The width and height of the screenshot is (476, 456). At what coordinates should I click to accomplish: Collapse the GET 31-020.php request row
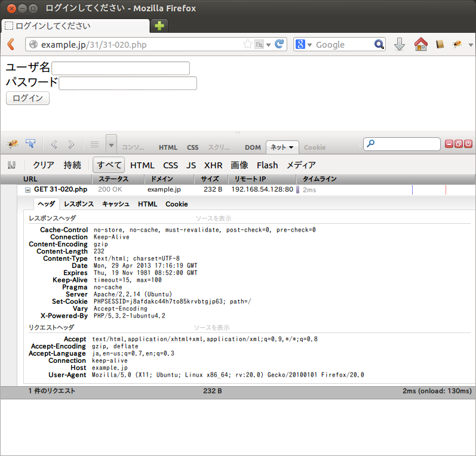click(x=27, y=190)
